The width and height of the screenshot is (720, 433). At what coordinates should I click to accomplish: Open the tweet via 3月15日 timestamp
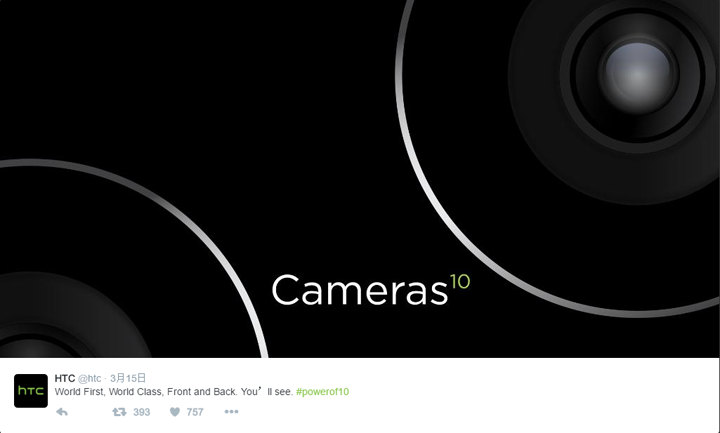click(128, 378)
